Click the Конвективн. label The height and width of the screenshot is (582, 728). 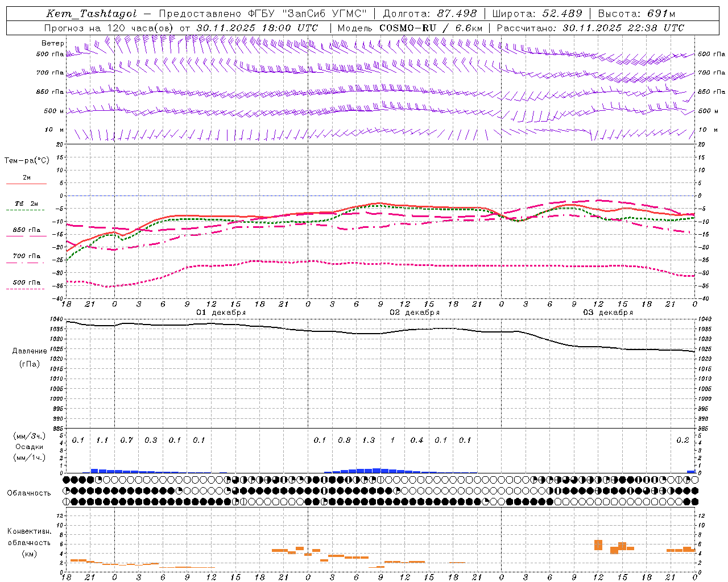pos(30,532)
